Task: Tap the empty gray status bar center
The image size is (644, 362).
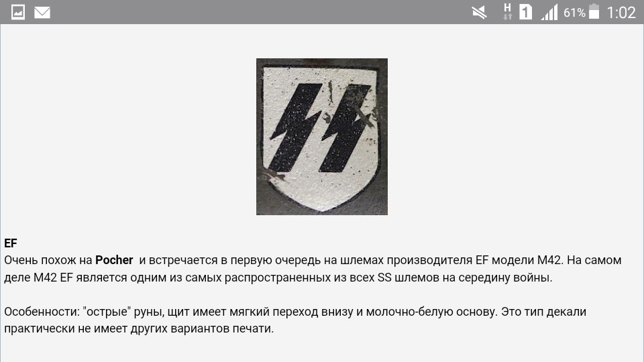Action: click(263, 12)
